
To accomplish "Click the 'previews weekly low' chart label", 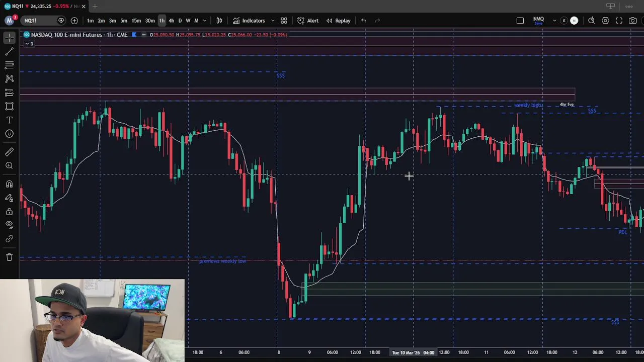I will (x=222, y=261).
